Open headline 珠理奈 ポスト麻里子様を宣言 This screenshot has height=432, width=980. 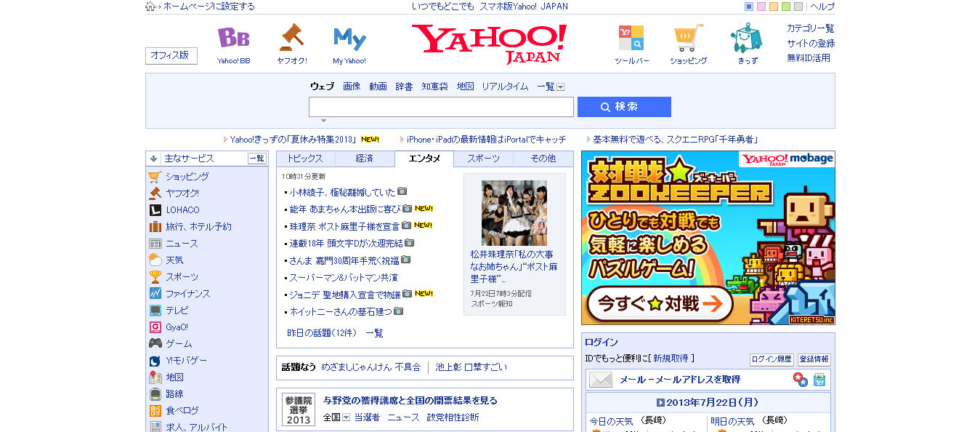pos(344,226)
